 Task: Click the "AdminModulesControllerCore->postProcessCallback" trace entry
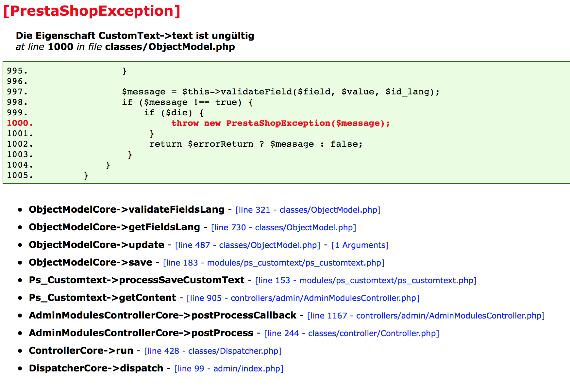[x=162, y=315]
